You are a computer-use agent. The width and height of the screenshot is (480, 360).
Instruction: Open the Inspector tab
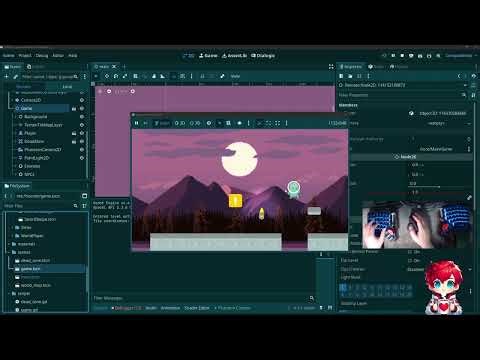click(351, 67)
